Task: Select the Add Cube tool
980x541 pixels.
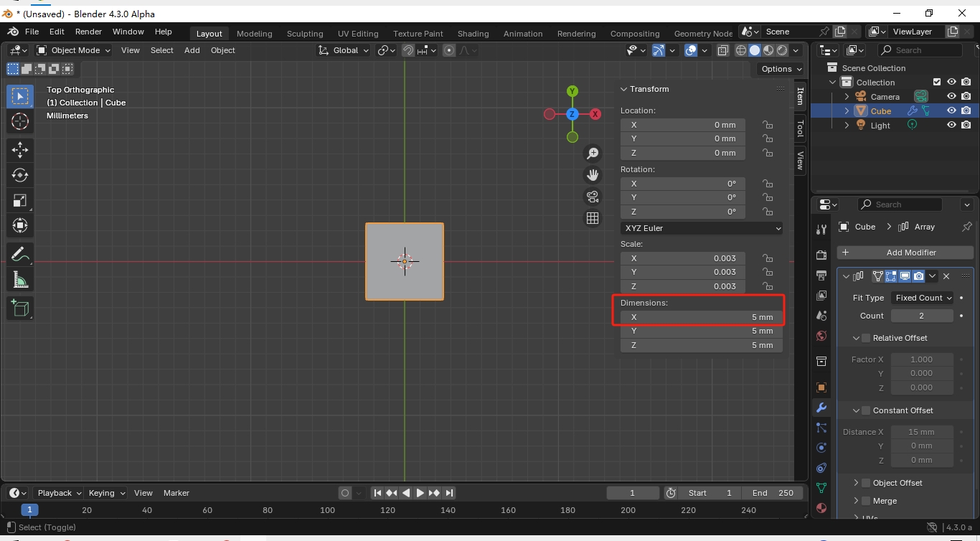Action: (20, 309)
